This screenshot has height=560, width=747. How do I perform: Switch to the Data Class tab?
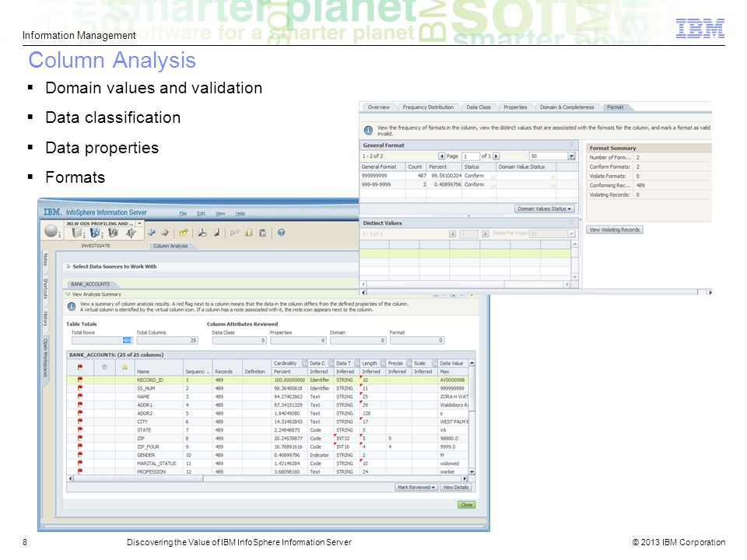coord(479,107)
